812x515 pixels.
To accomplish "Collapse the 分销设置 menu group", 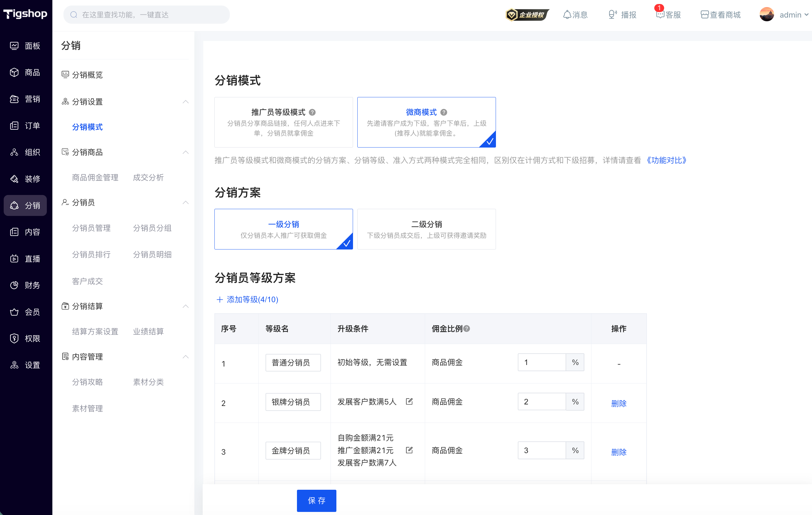I will [185, 102].
